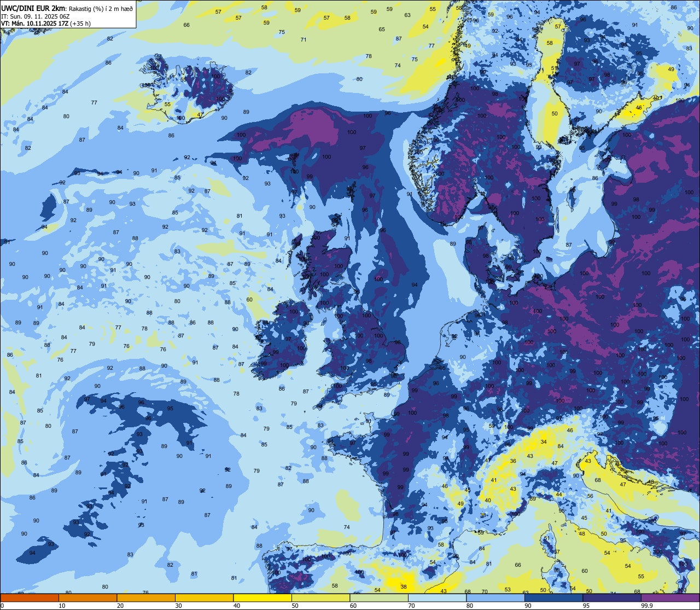Click the 20–30% amber legend swatch

[x=146, y=597]
